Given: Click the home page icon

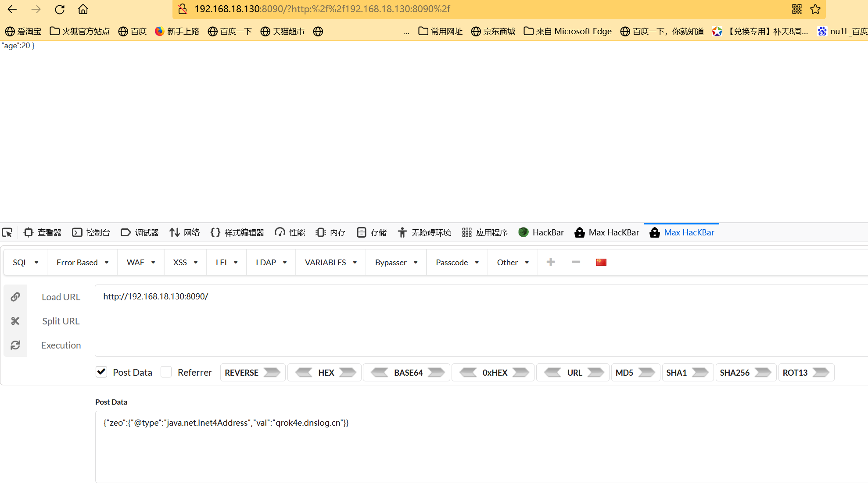Looking at the screenshot, I should click(x=83, y=9).
